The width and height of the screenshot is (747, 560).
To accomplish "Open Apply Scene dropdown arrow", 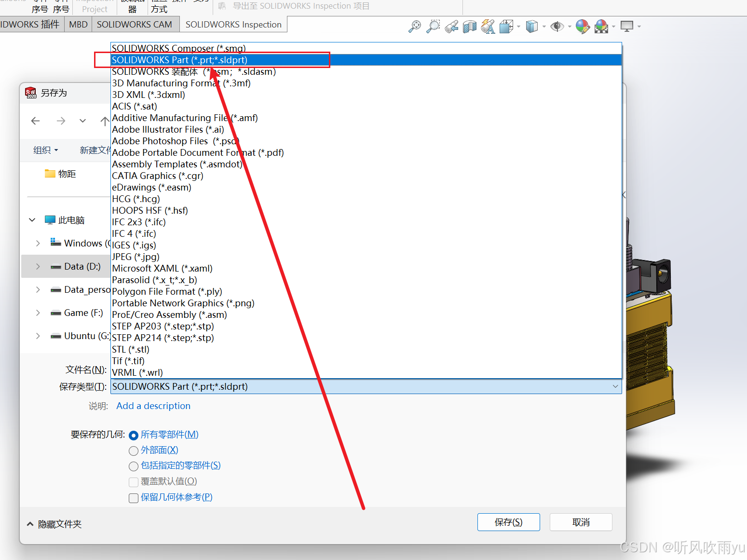I will [613, 27].
